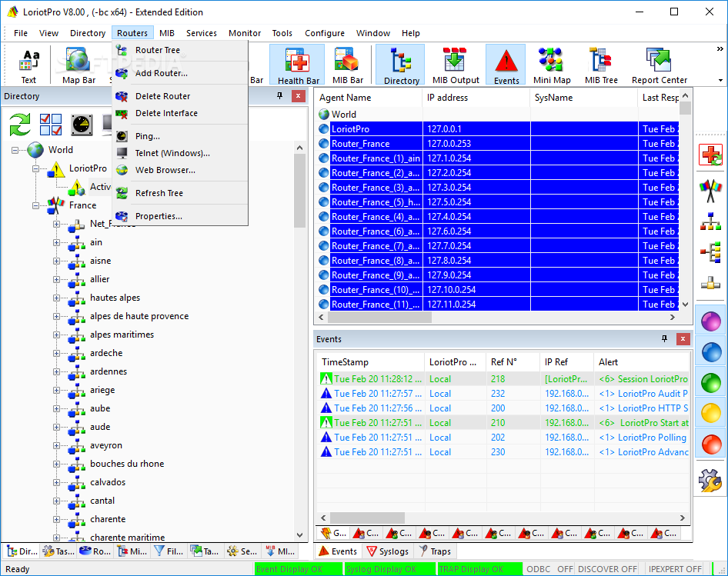This screenshot has width=728, height=576.
Task: Click the Event Display OK status indicator
Action: [x=298, y=569]
